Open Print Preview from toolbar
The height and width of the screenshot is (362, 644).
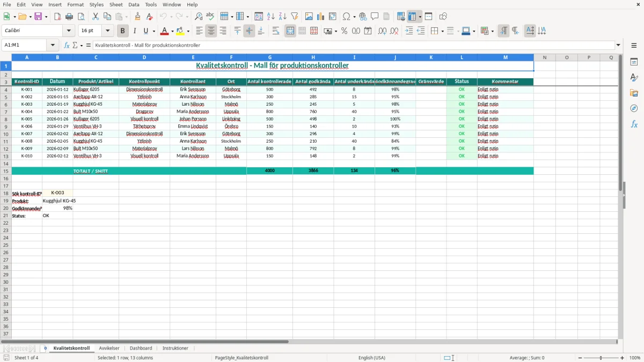[x=81, y=17]
